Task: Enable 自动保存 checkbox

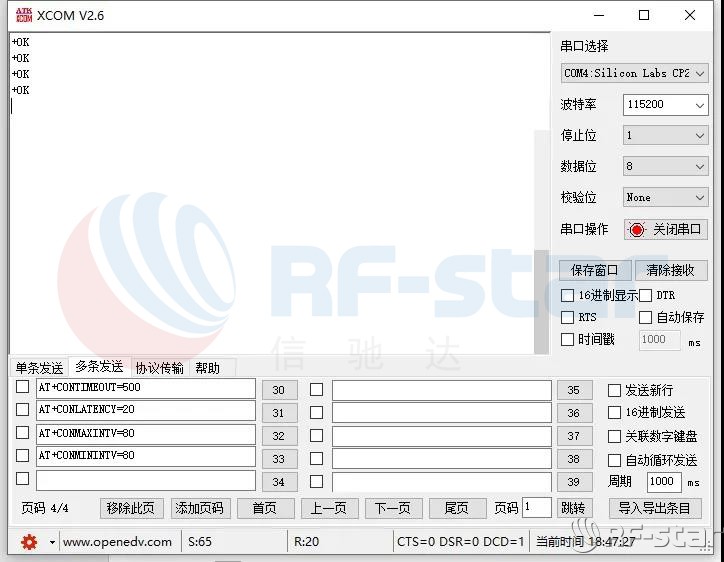Action: [x=645, y=317]
